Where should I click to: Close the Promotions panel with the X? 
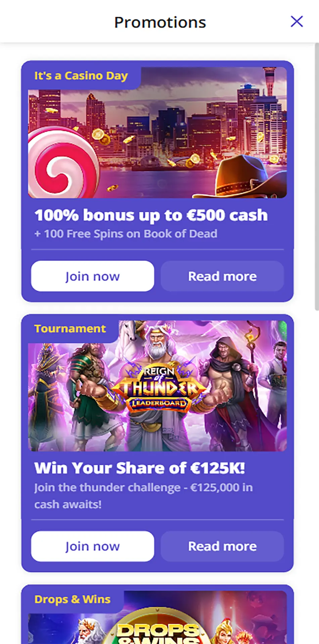tap(297, 21)
